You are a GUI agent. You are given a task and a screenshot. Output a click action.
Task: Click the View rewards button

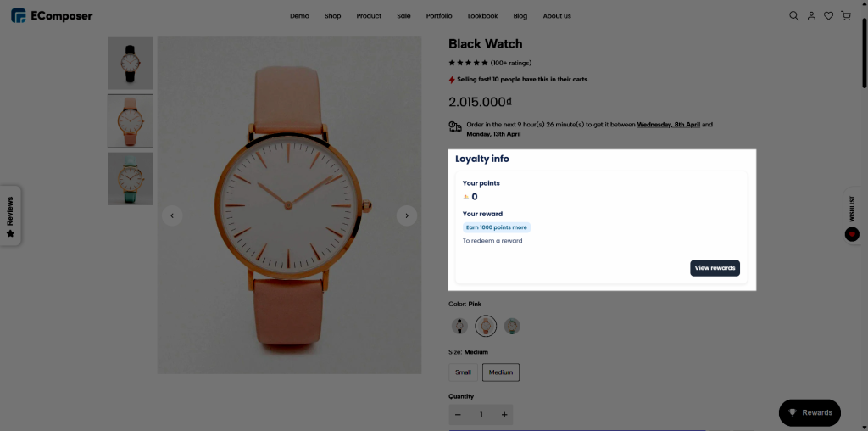[715, 268]
